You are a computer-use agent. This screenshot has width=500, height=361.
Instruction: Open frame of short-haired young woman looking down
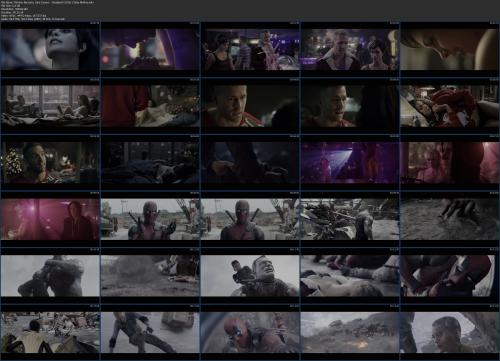pos(449,332)
